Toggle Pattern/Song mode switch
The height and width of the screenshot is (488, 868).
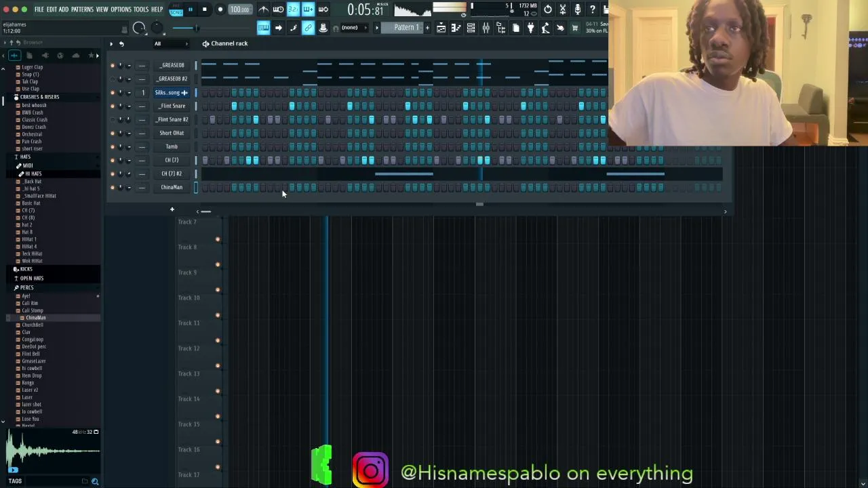coord(176,9)
